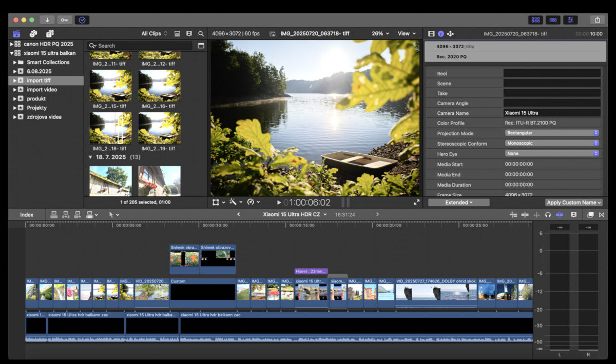Click the browser Search field
Image resolution: width=616 pixels, height=364 pixels.
click(139, 46)
